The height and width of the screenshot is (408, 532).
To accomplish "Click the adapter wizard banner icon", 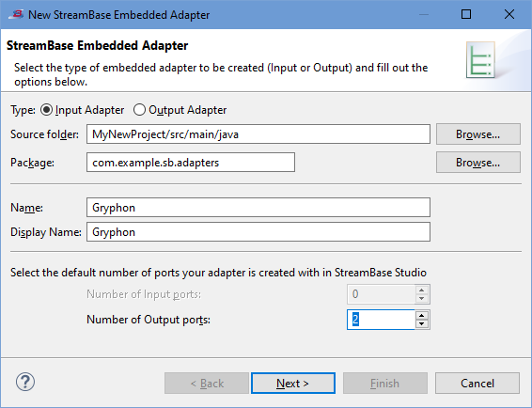I will pyautogui.click(x=480, y=60).
